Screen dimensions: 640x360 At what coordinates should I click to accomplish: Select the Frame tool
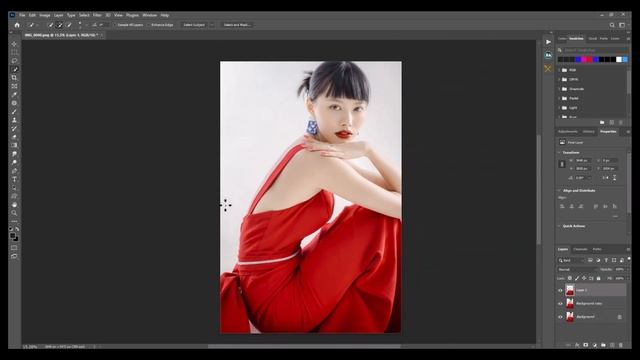click(x=14, y=86)
